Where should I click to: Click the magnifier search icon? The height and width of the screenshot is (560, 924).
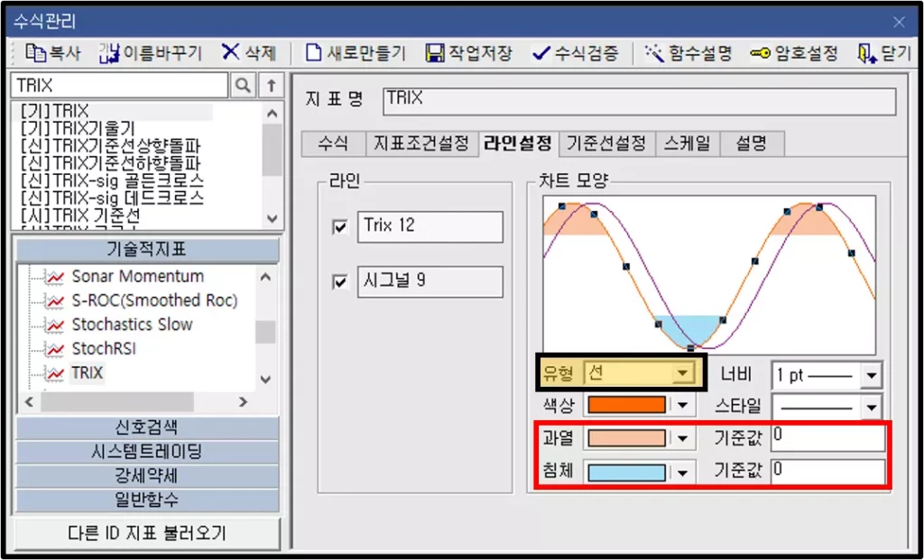tap(243, 86)
